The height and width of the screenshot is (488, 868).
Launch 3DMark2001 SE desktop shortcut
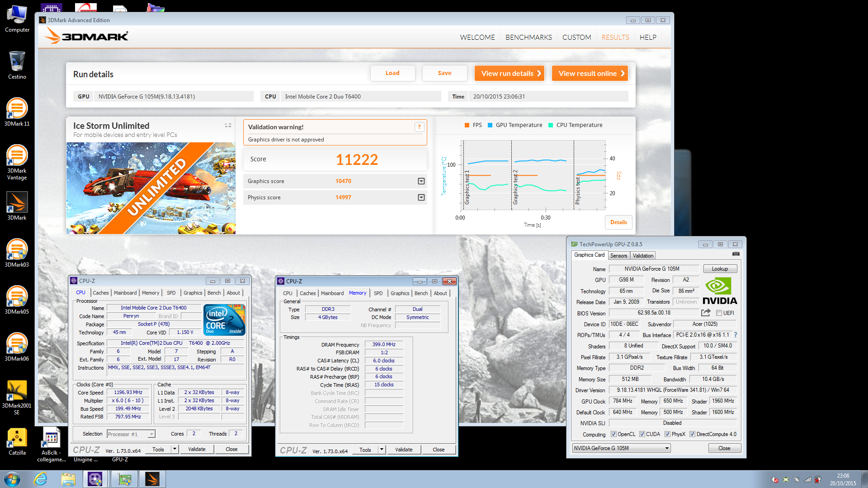coord(17,397)
